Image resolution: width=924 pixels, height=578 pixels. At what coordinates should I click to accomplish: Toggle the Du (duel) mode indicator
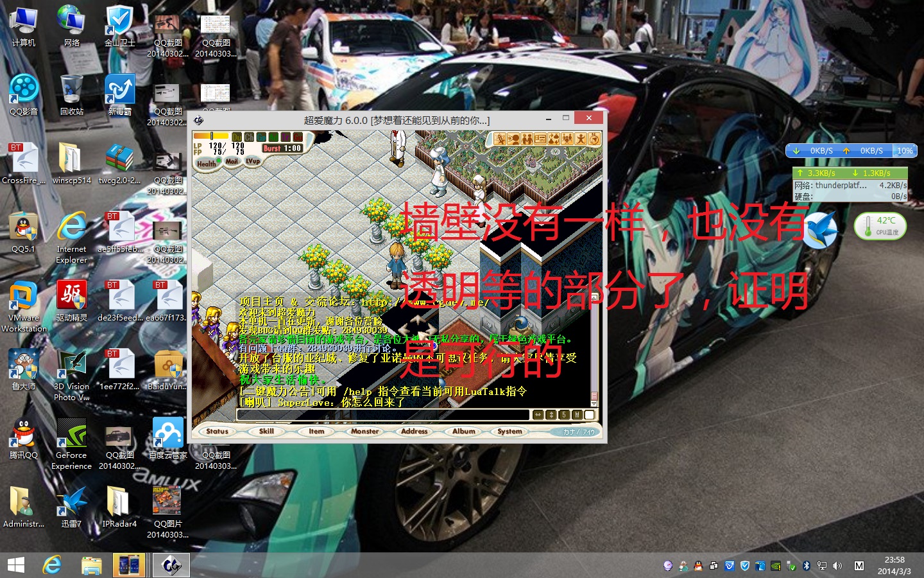tap(237, 137)
